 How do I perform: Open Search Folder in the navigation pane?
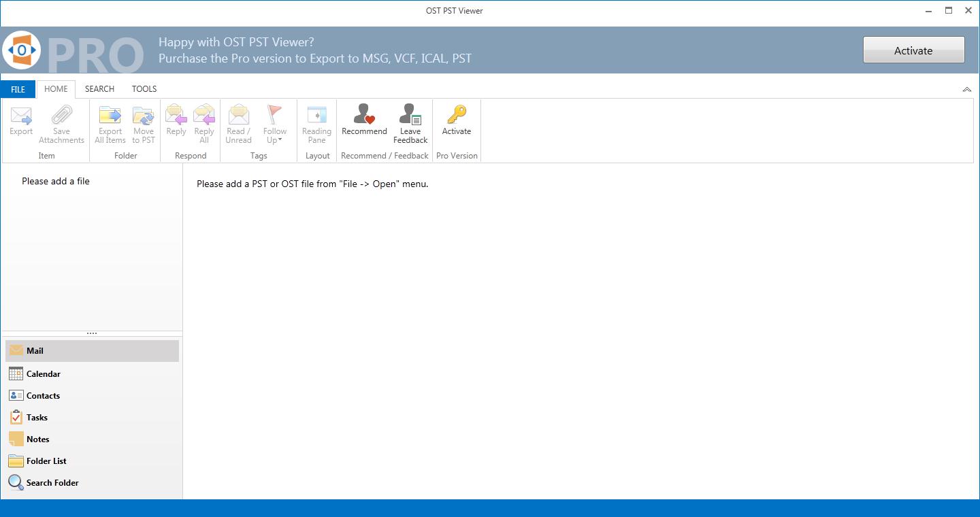coord(93,482)
